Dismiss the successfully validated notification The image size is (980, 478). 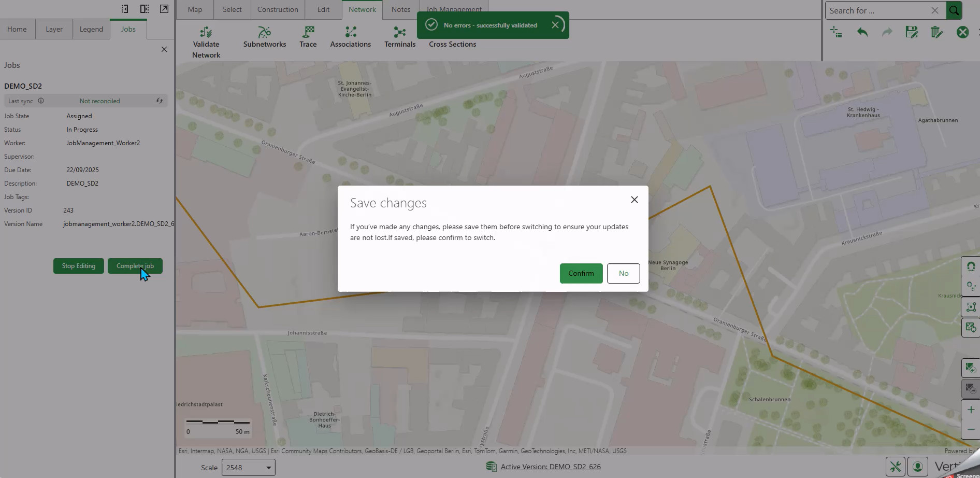[555, 25]
